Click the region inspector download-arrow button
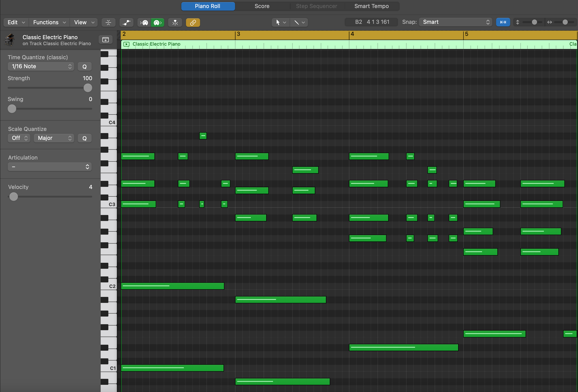 coord(105,40)
